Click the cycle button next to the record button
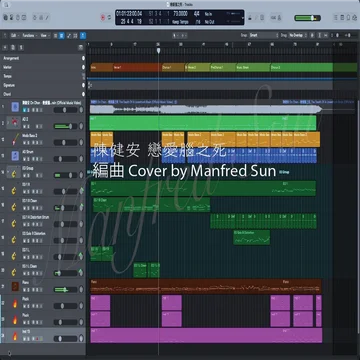The width and height of the screenshot is (360, 360). pyautogui.click(x=109, y=17)
